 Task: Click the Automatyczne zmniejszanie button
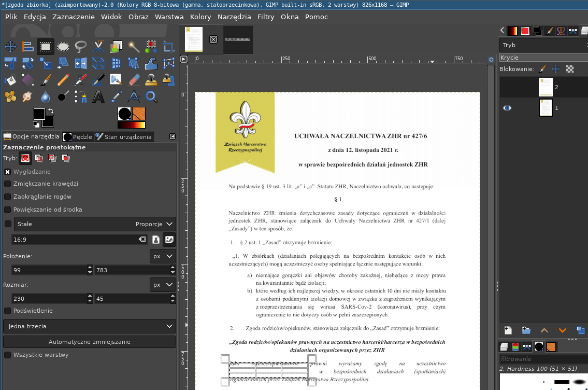pyautogui.click(x=89, y=341)
